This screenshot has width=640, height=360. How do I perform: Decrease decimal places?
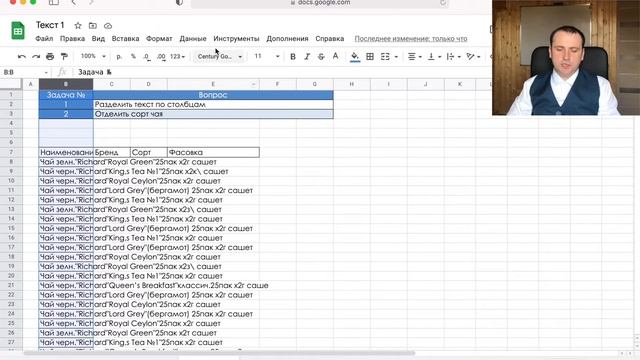147,56
